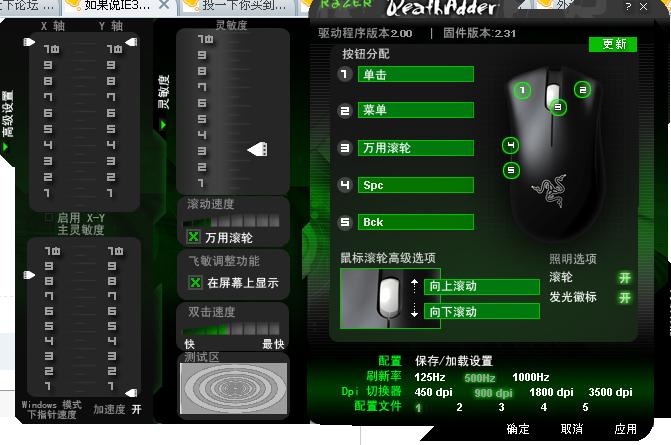Select 900 dpi setting
This screenshot has width=671, height=445.
pyautogui.click(x=493, y=393)
